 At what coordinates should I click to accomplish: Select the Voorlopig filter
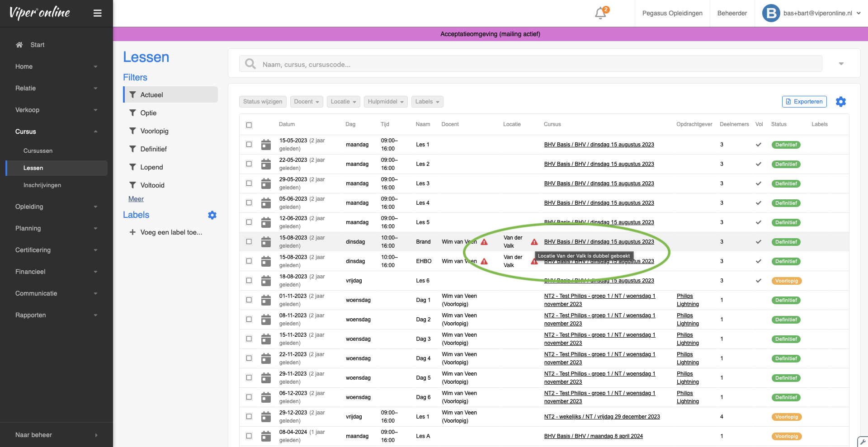[x=154, y=131]
